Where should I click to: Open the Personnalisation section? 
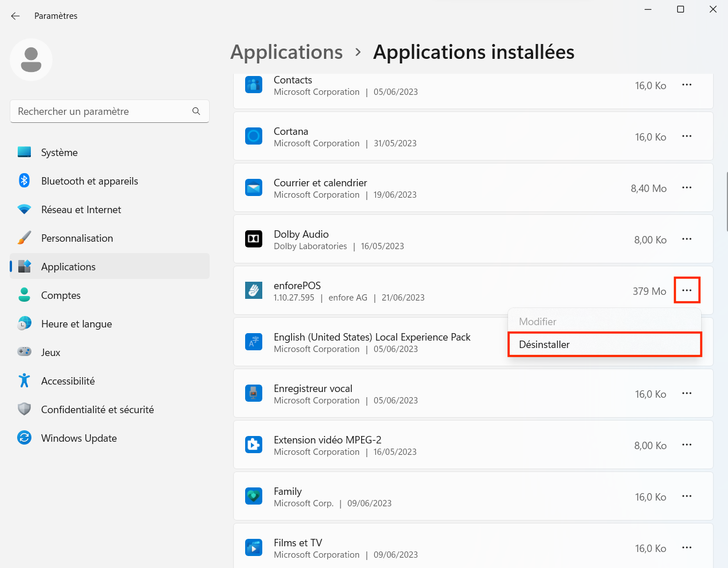[x=110, y=238]
